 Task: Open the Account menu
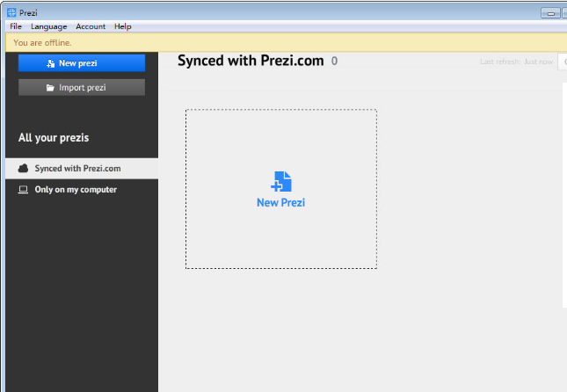[x=91, y=26]
